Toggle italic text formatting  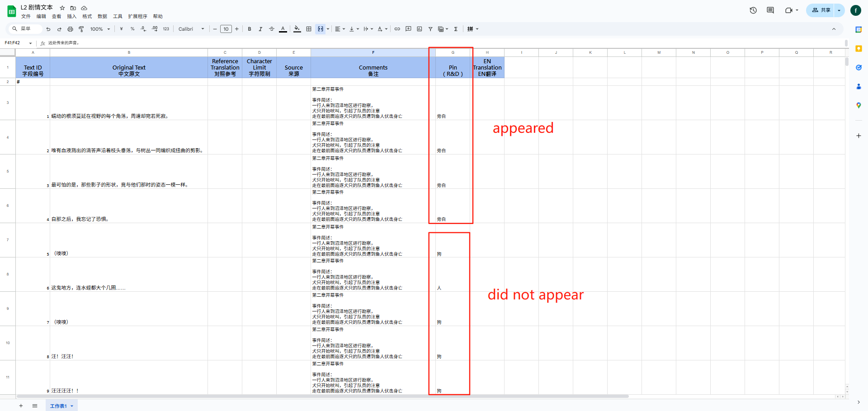pos(260,29)
